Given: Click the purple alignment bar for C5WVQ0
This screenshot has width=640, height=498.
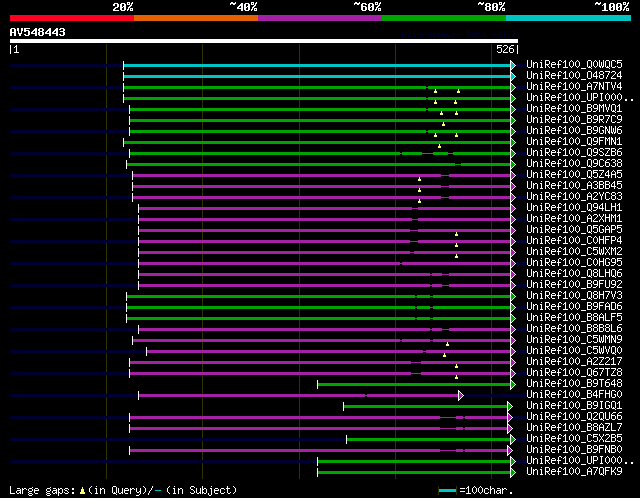Looking at the screenshot, I should point(329,351).
